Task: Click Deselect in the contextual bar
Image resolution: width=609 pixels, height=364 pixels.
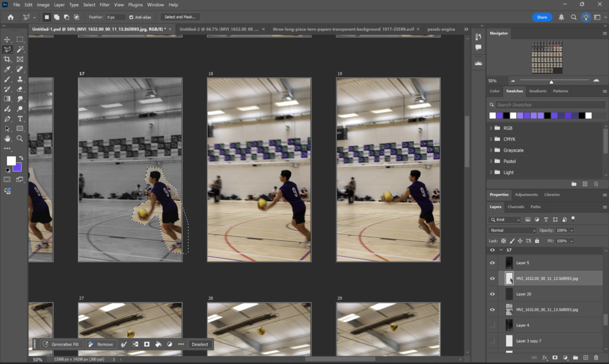Action: (199, 344)
